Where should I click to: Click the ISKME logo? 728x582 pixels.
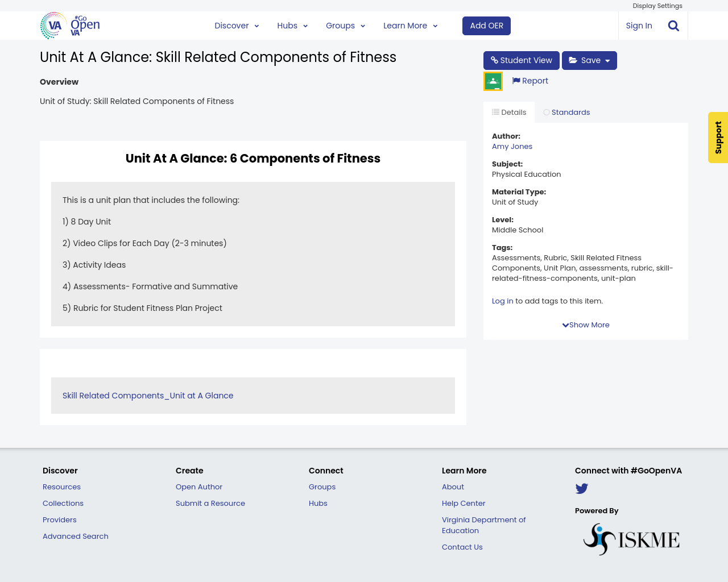coord(631,538)
